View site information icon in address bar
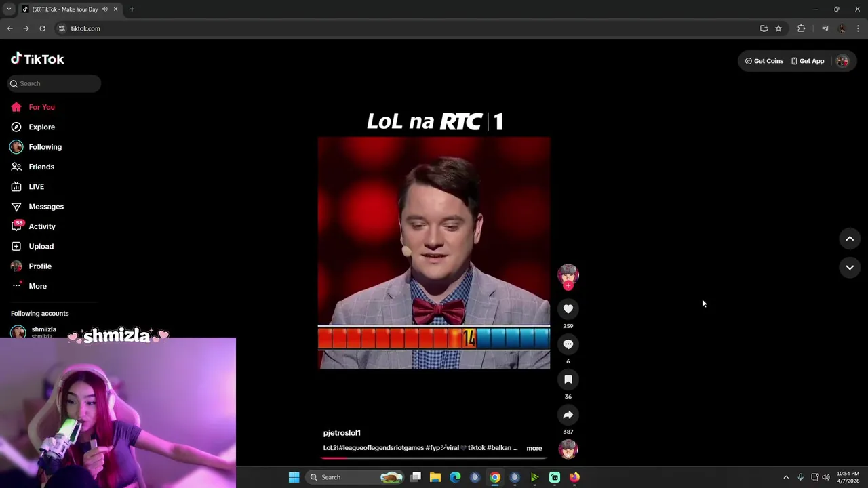Screen dimensions: 868x488 [x=62, y=28]
